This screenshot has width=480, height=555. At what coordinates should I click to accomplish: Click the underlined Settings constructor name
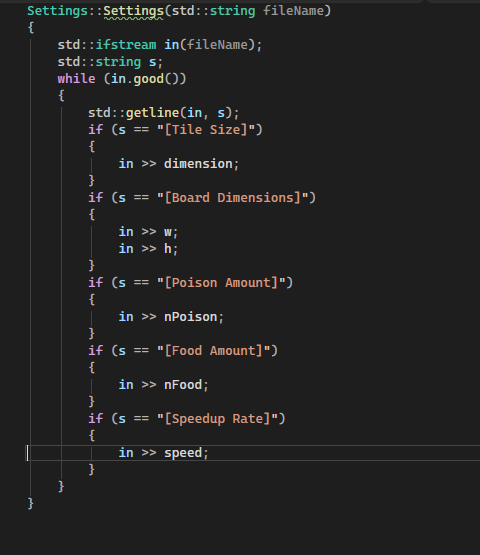[x=133, y=11]
